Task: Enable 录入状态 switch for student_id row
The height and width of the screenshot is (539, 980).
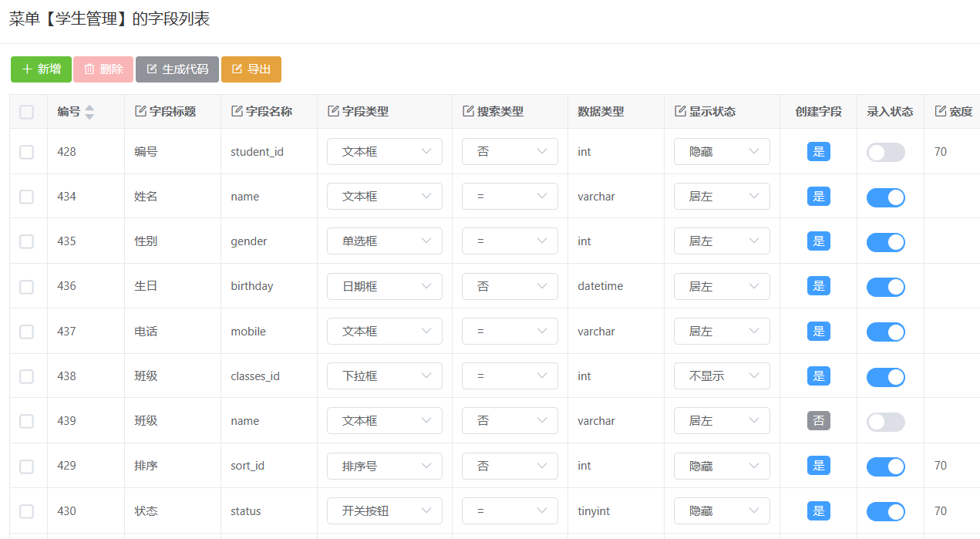Action: coord(885,152)
